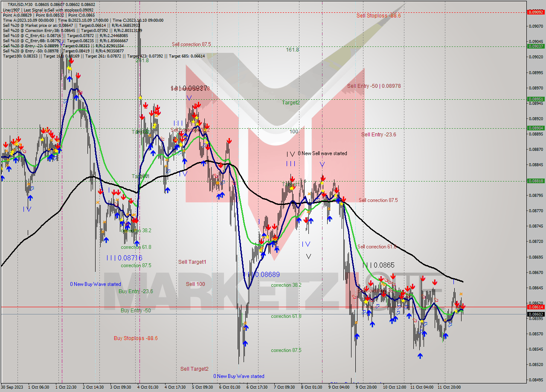Click the green 0.08818 price tag
This screenshot has width=546, height=392.
tap(536, 181)
